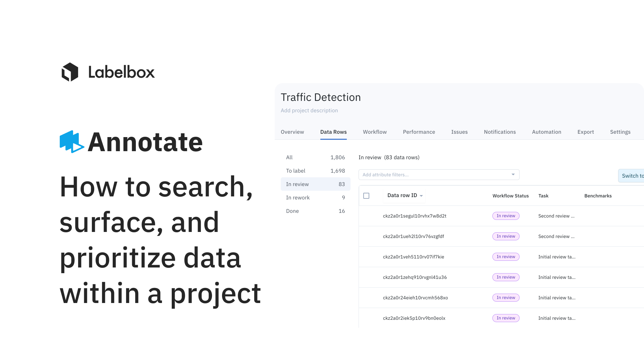The width and height of the screenshot is (644, 362).
Task: Open the attribute filters dropdown arrow
Action: (513, 175)
